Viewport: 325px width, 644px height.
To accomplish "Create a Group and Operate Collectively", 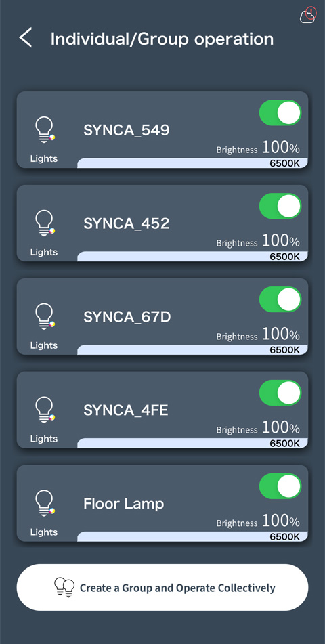I will (x=162, y=587).
